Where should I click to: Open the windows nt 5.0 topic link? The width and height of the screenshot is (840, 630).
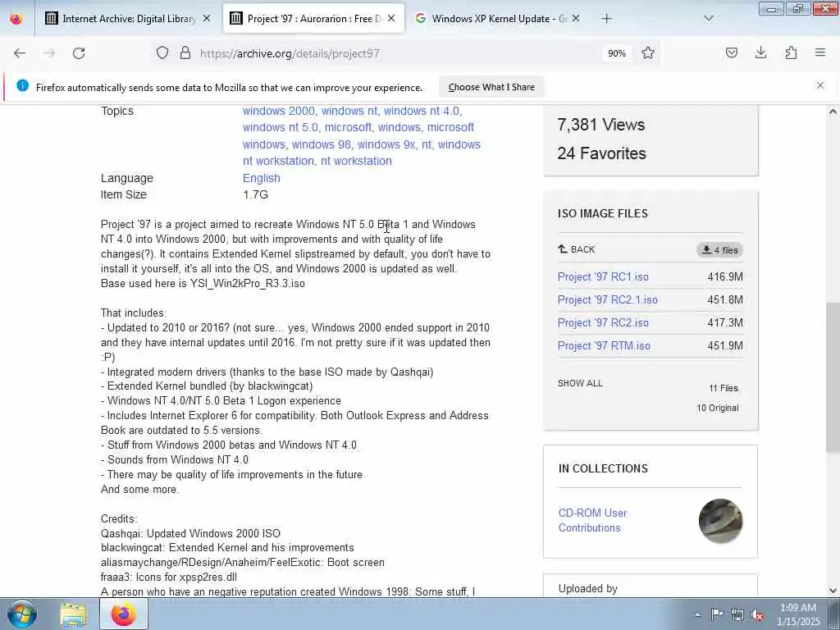point(281,127)
